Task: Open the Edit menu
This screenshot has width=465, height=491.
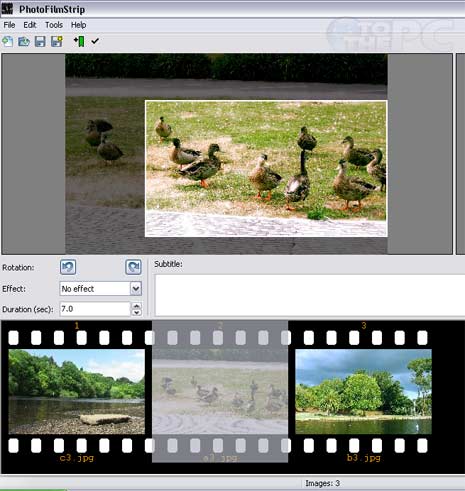Action: point(30,25)
